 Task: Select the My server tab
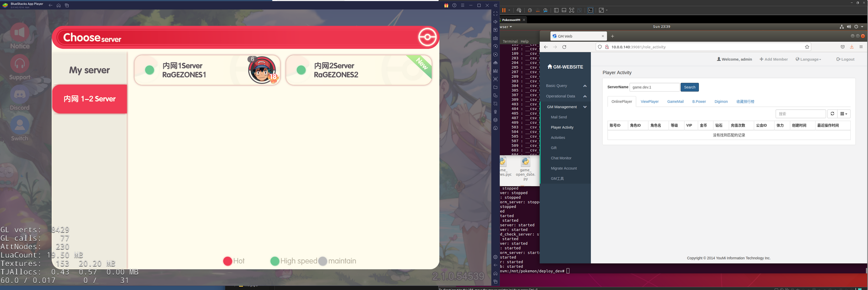coord(90,70)
